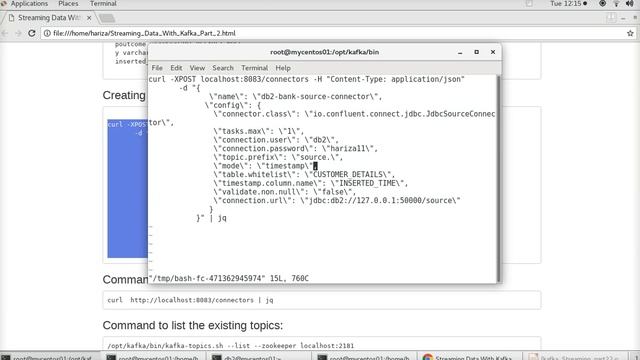The height and width of the screenshot is (360, 640).
Task: Click terminal title root@mycentos01:/opt/kafka/bin
Action: click(x=324, y=52)
